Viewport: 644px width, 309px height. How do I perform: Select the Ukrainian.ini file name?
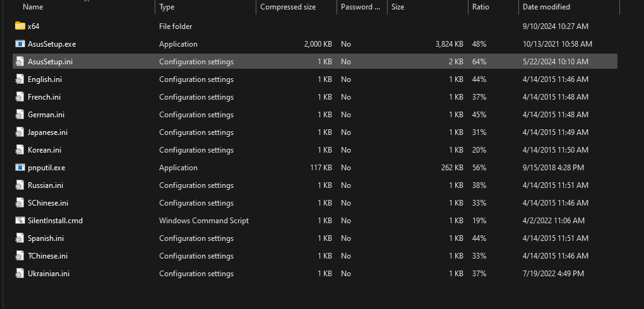(x=49, y=273)
